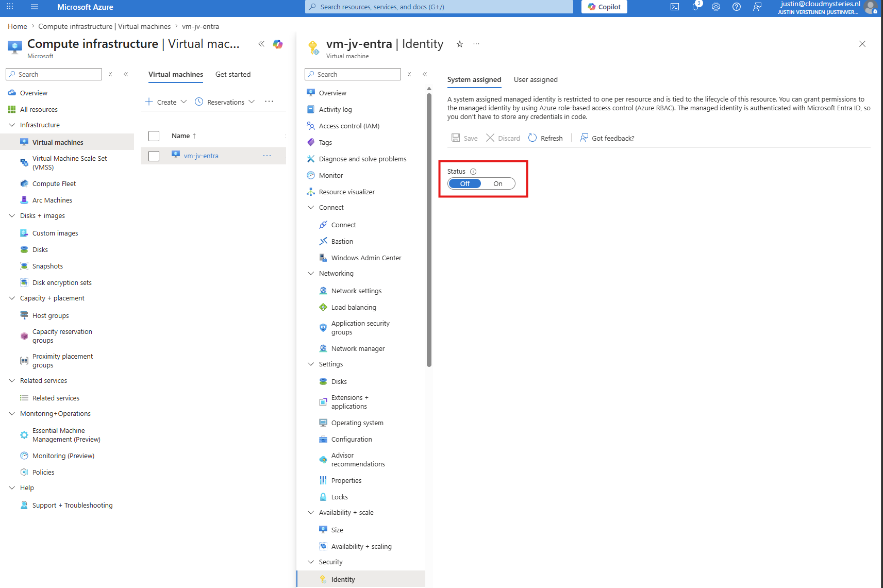Viewport: 883px width, 588px height.
Task: Open the Cloud Shell icon in top bar
Action: [x=674, y=7]
